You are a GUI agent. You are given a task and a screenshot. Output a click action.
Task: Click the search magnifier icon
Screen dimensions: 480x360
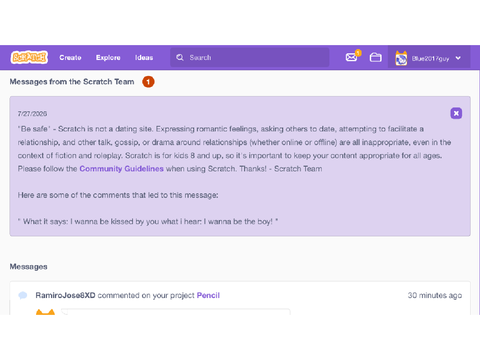(x=180, y=57)
